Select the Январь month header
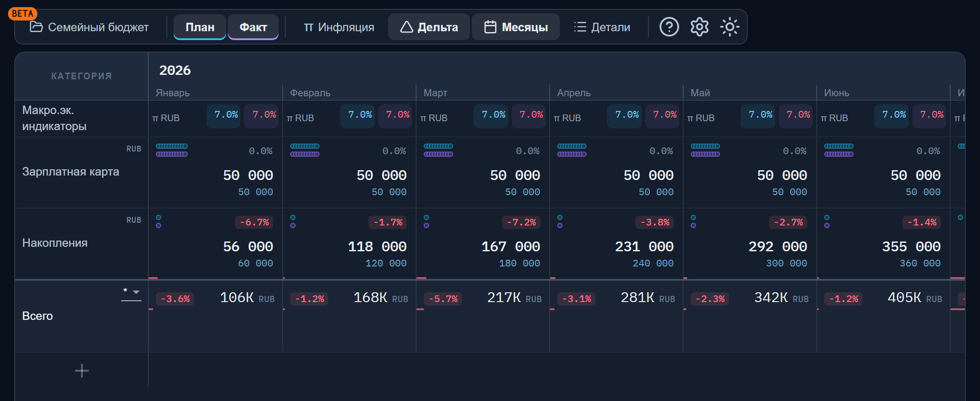The width and height of the screenshot is (980, 401). (x=173, y=93)
